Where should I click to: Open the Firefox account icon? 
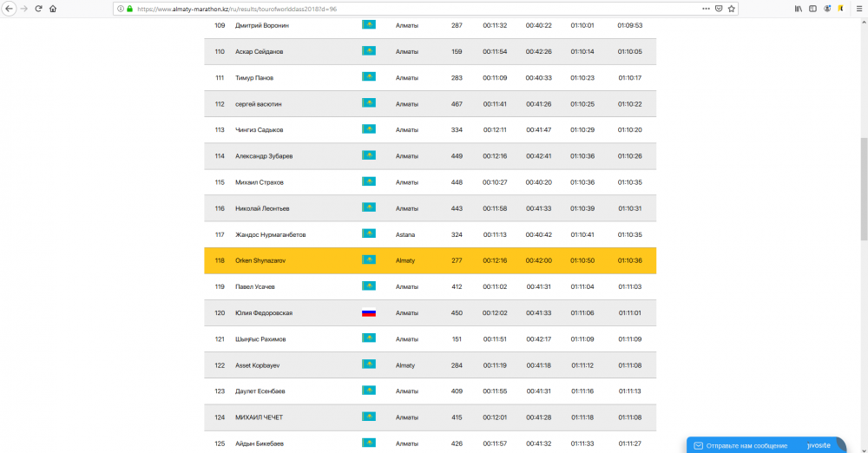826,9
